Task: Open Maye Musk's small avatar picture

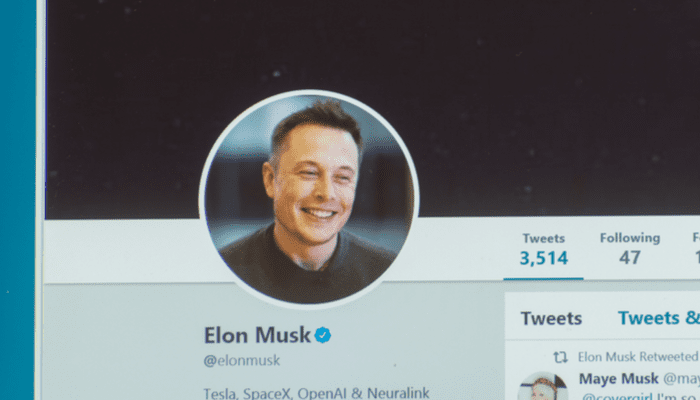Action: [x=542, y=387]
